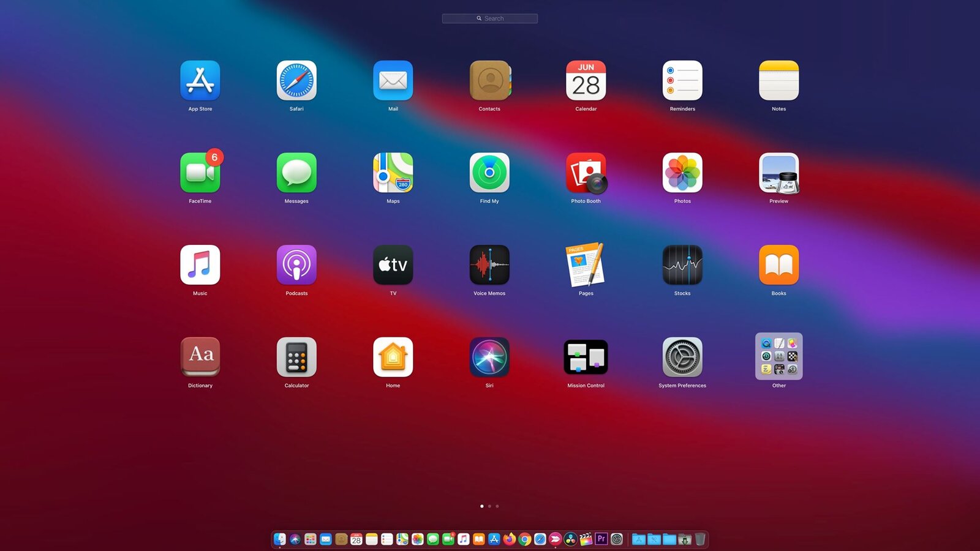The image size is (980, 551).
Task: Click the Launchpad icon in the Dock
Action: coord(311,539)
